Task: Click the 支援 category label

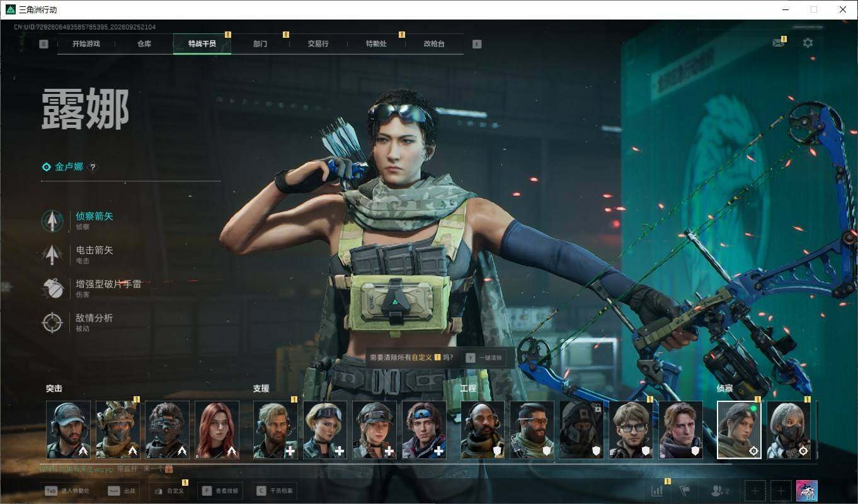Action: point(261,389)
